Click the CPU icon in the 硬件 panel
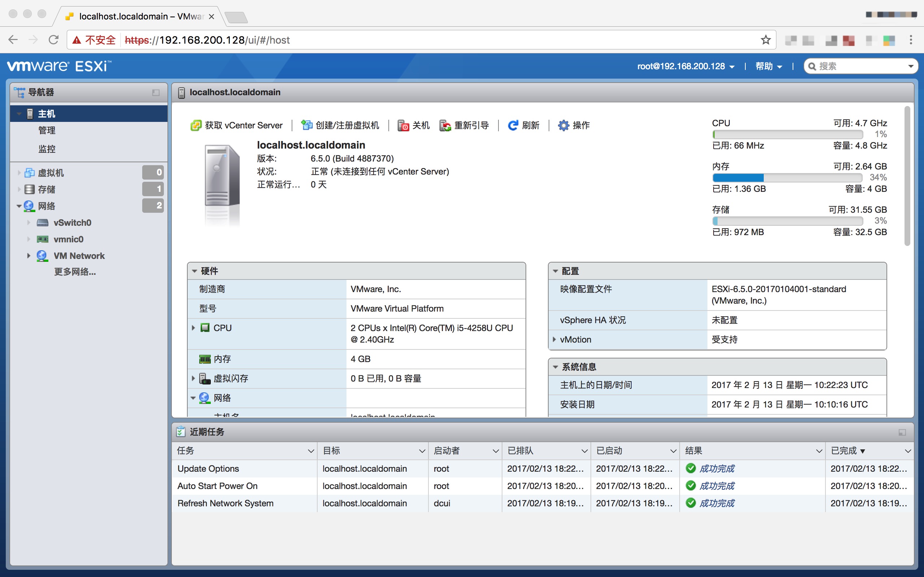This screenshot has width=924, height=577. (x=205, y=327)
